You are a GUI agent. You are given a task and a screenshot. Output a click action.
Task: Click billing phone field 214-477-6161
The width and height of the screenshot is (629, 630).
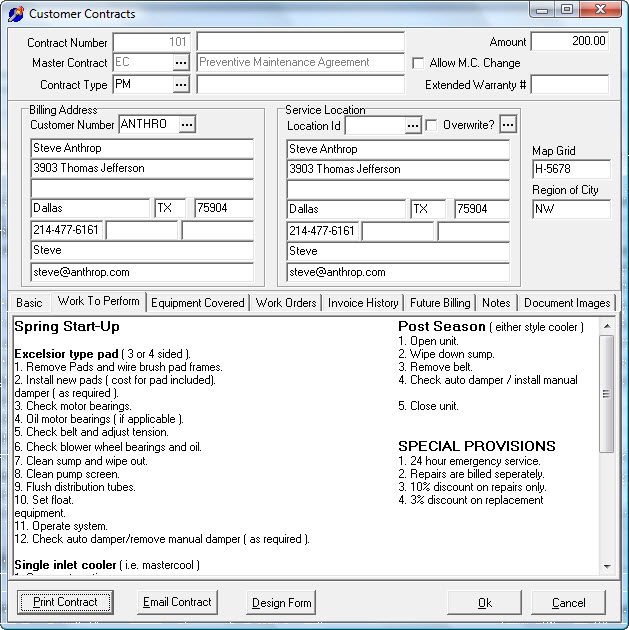(67, 230)
